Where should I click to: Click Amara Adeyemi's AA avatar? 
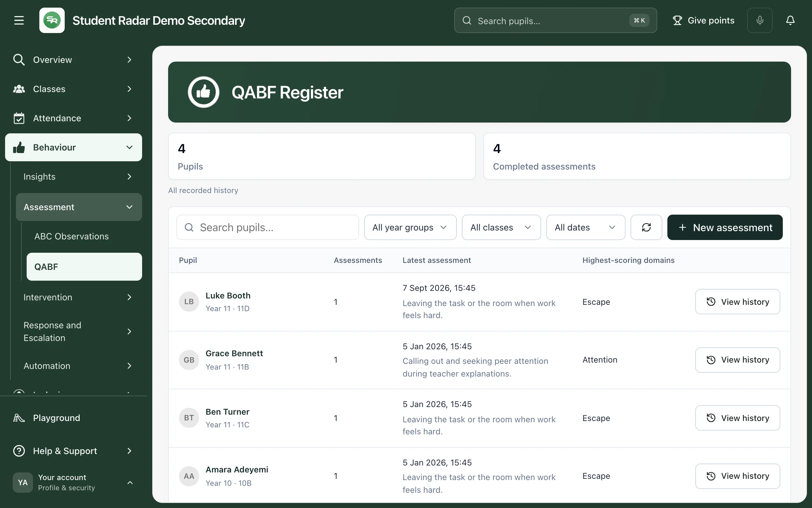point(189,476)
